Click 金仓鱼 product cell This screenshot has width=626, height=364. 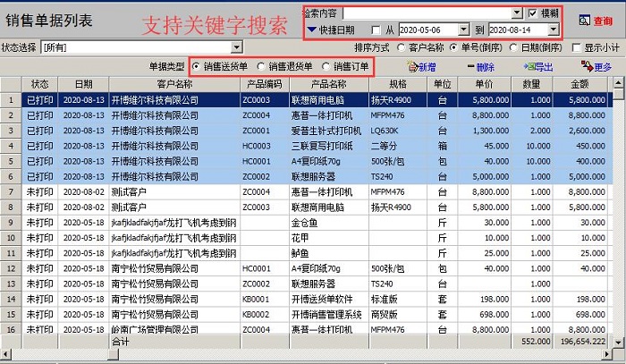pyautogui.click(x=304, y=223)
